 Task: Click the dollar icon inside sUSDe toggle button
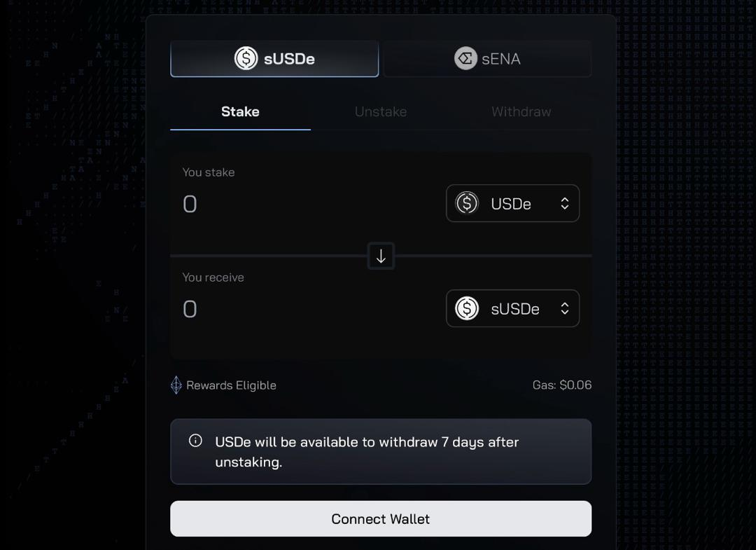pyautogui.click(x=245, y=59)
